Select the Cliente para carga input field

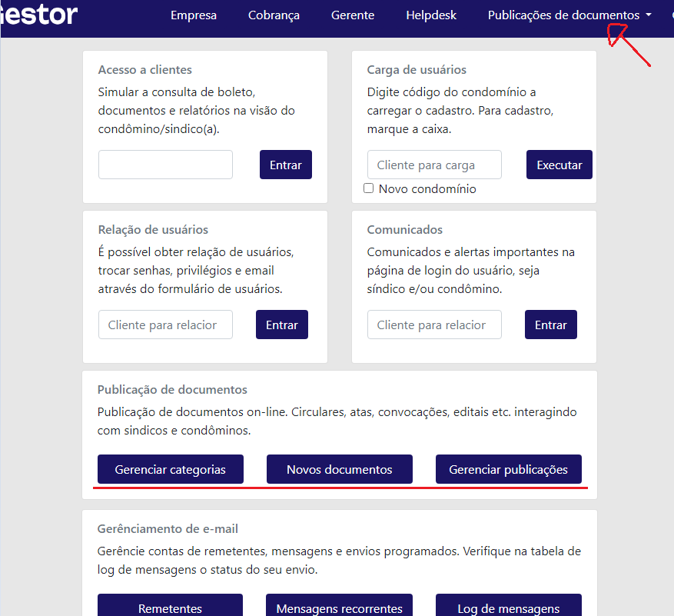pos(433,164)
